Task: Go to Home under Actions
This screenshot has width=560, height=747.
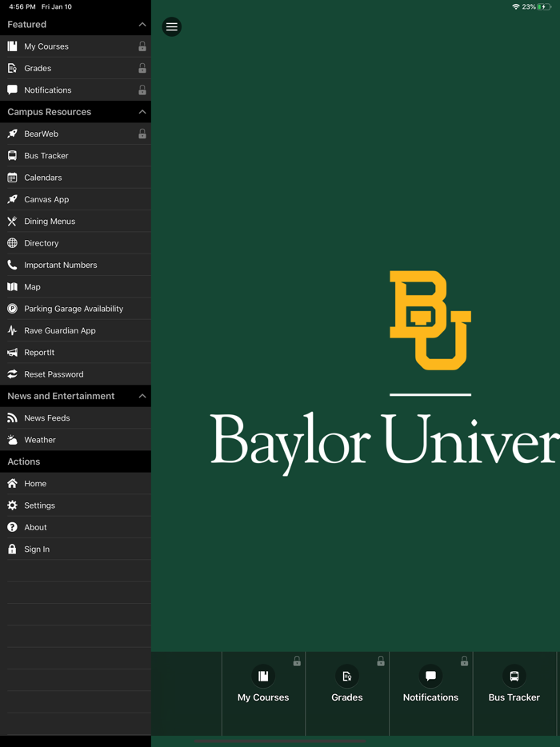Action: click(x=75, y=484)
